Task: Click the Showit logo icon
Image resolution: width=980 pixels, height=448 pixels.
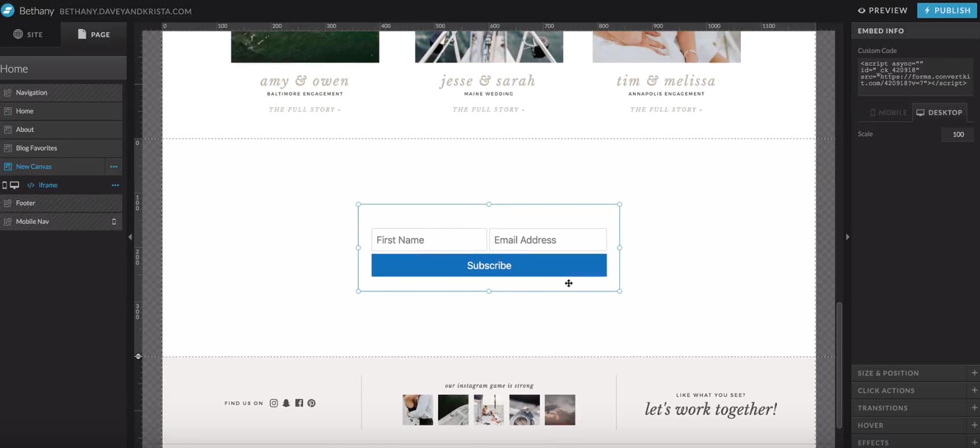Action: pos(8,10)
